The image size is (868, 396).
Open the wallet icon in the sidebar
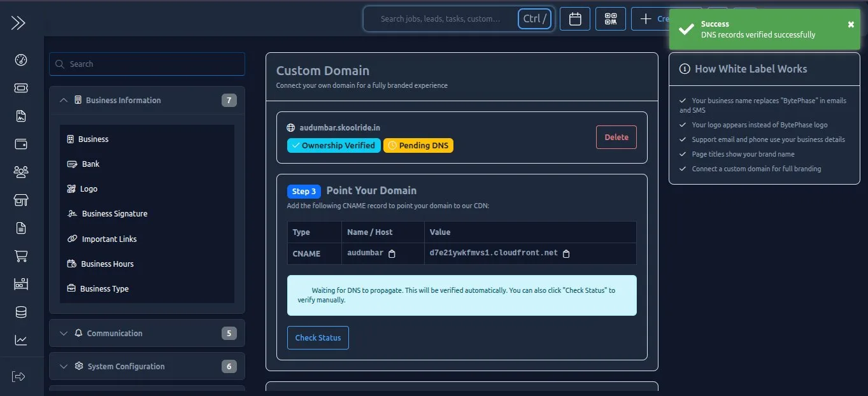[21, 144]
